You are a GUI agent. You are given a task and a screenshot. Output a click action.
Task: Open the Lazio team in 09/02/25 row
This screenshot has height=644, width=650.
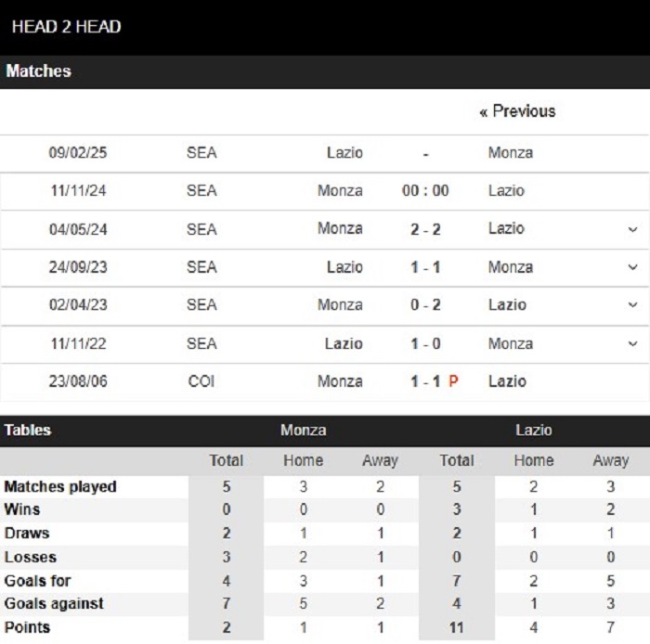click(344, 153)
